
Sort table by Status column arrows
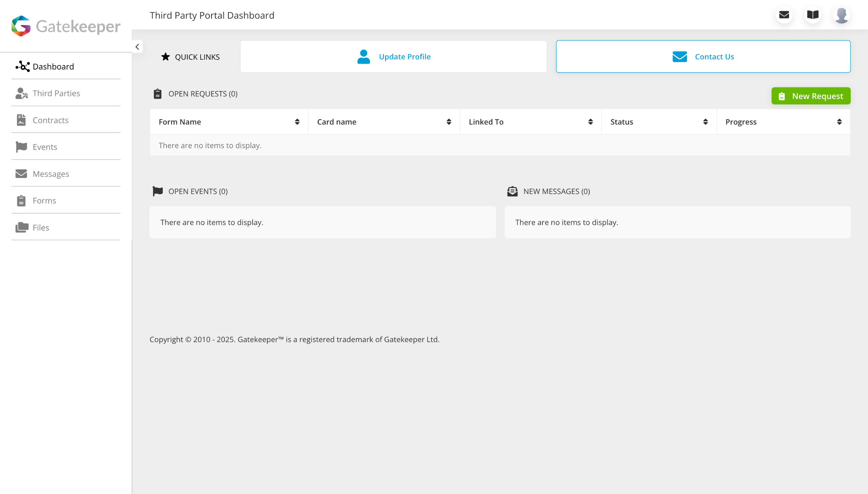click(x=706, y=122)
